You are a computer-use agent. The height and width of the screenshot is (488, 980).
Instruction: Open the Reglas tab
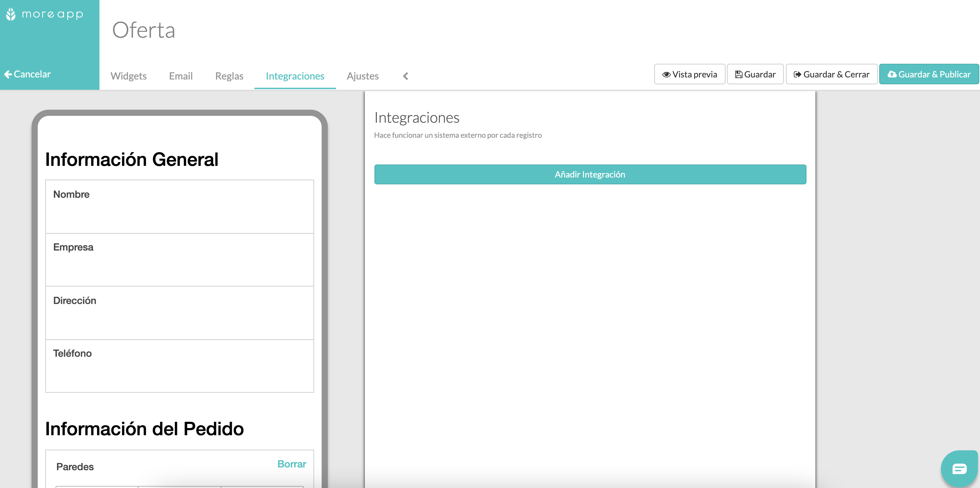point(229,76)
